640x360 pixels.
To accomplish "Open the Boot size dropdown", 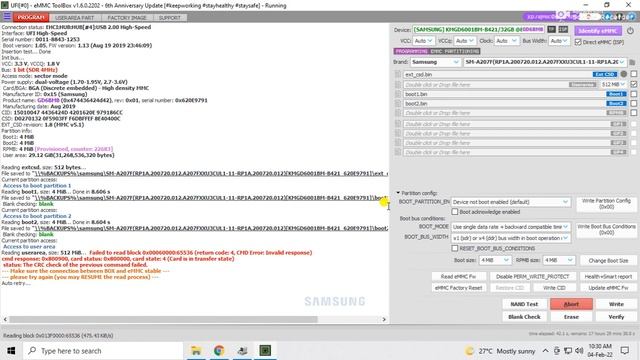I will click(495, 260).
